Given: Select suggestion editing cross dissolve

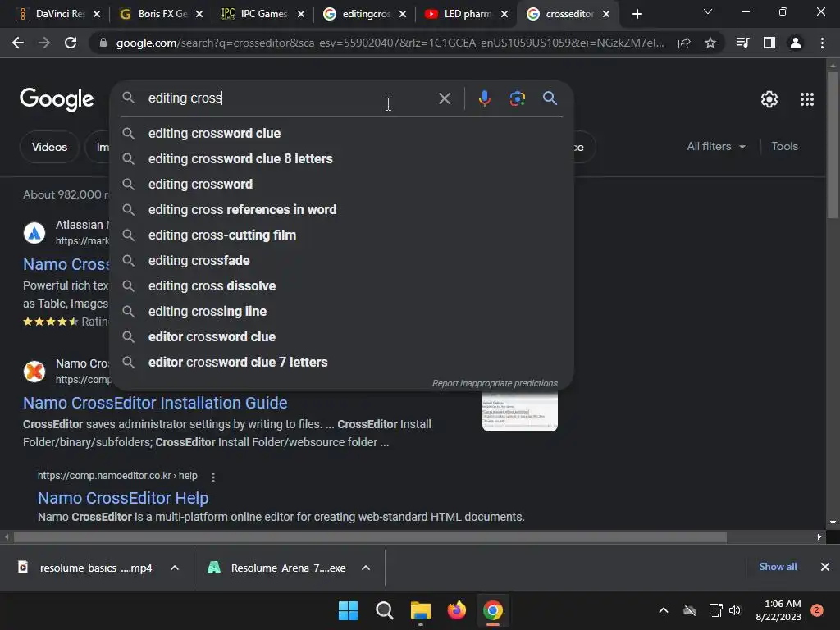Looking at the screenshot, I should [x=342, y=286].
